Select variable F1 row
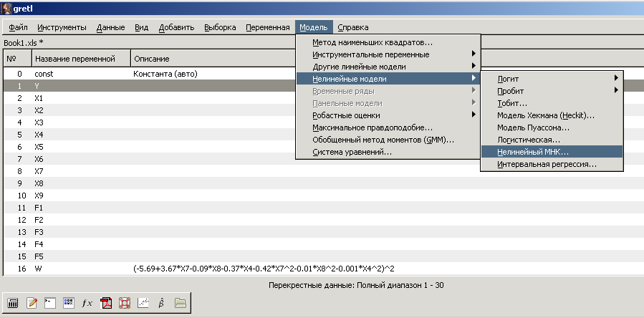Image resolution: width=644 pixels, height=318 pixels. (323, 208)
